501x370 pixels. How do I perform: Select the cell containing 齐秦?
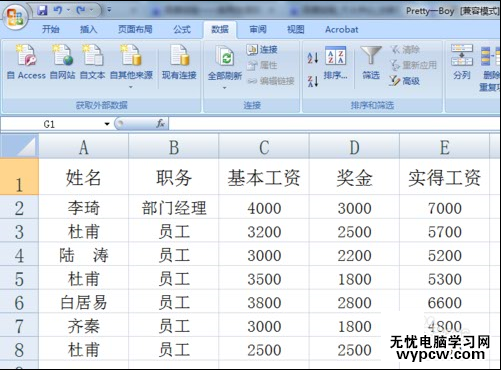pyautogui.click(x=84, y=325)
